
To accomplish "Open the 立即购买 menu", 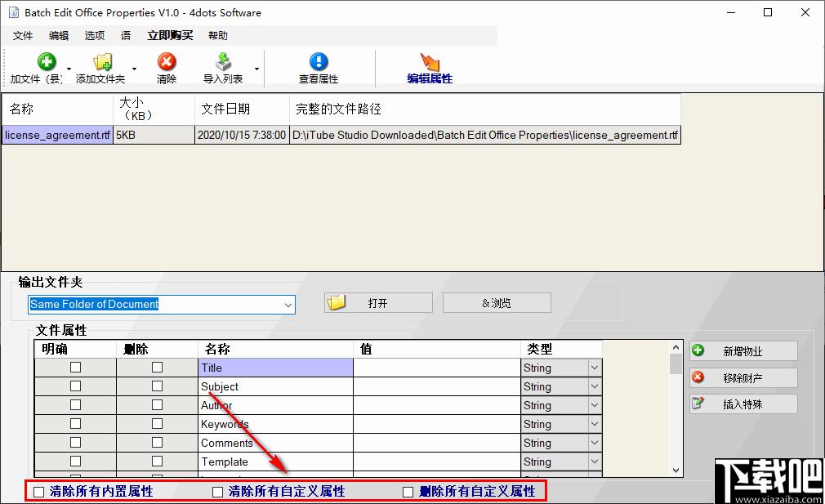I will [x=170, y=35].
